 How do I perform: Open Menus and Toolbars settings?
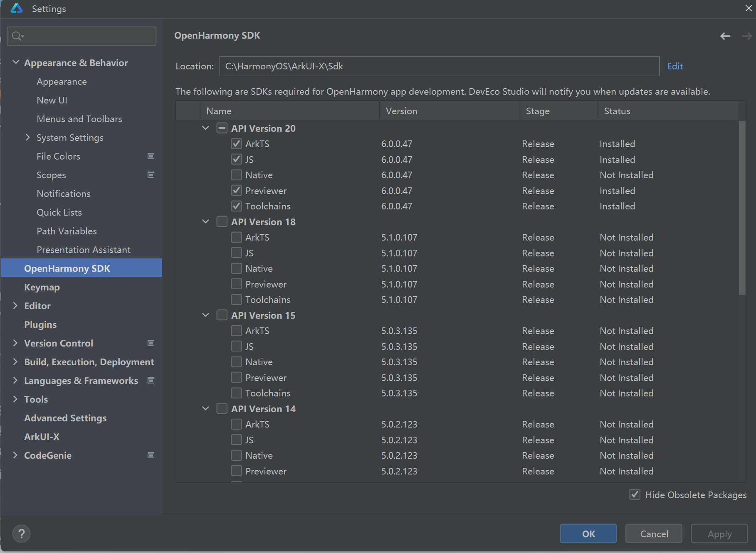tap(79, 119)
